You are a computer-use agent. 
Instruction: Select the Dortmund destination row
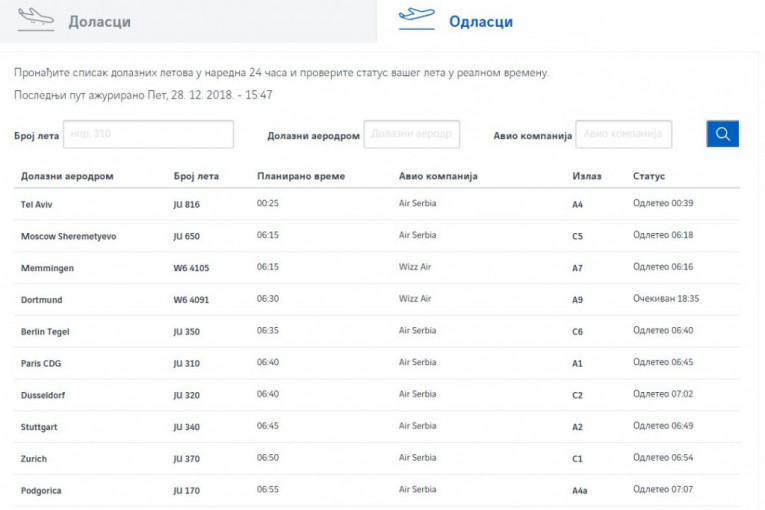pos(42,300)
